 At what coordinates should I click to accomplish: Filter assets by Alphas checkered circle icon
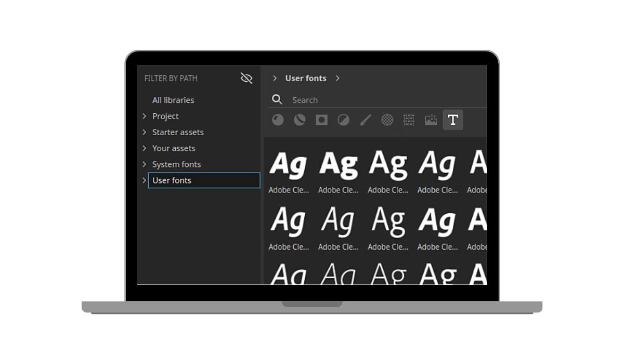(387, 120)
